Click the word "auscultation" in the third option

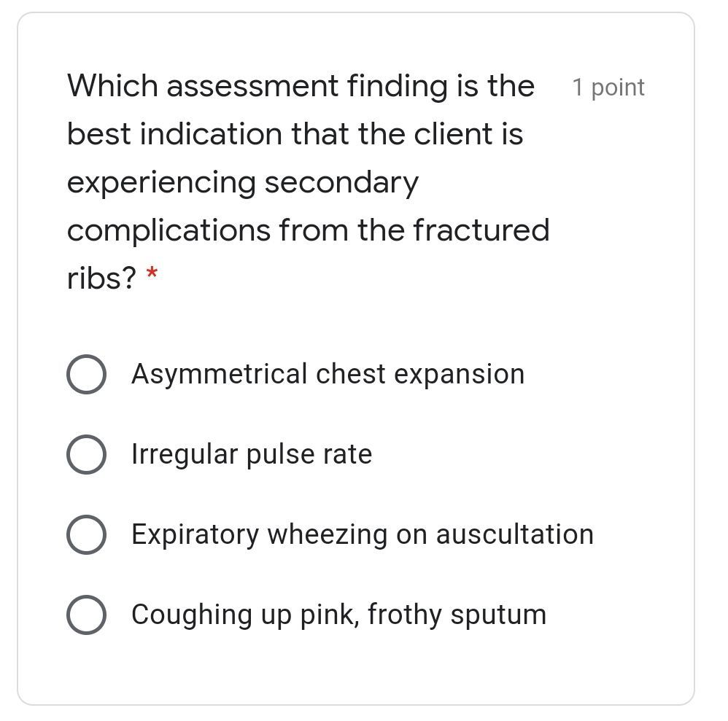(x=514, y=534)
